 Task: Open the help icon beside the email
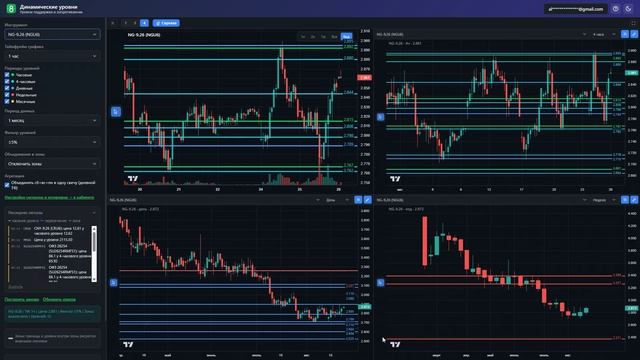click(x=616, y=9)
